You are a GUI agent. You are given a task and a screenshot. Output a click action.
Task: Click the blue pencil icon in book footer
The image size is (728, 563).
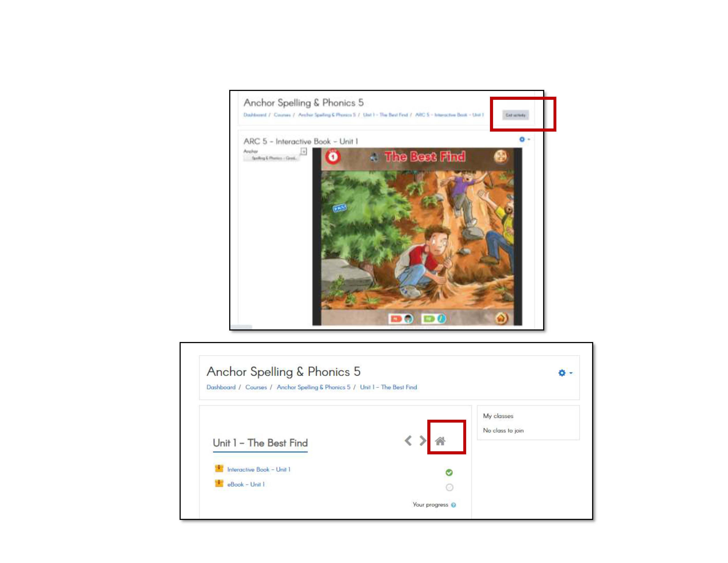tap(441, 319)
